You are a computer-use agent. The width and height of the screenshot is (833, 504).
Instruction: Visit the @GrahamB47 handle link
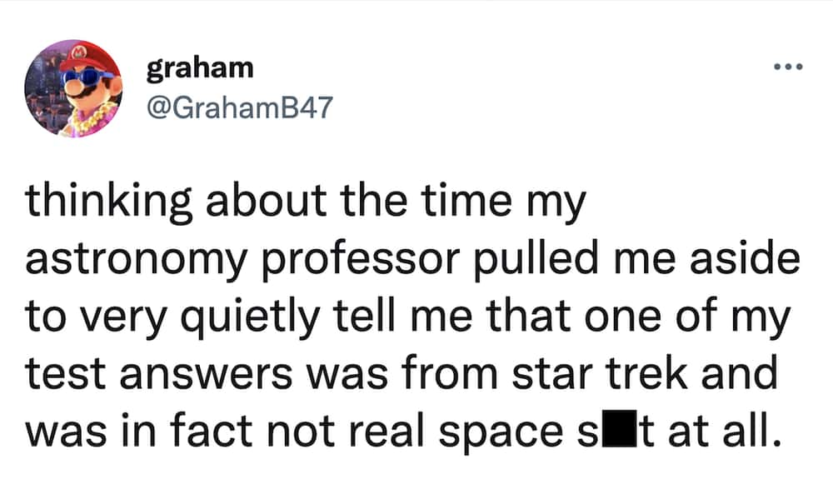tap(240, 107)
